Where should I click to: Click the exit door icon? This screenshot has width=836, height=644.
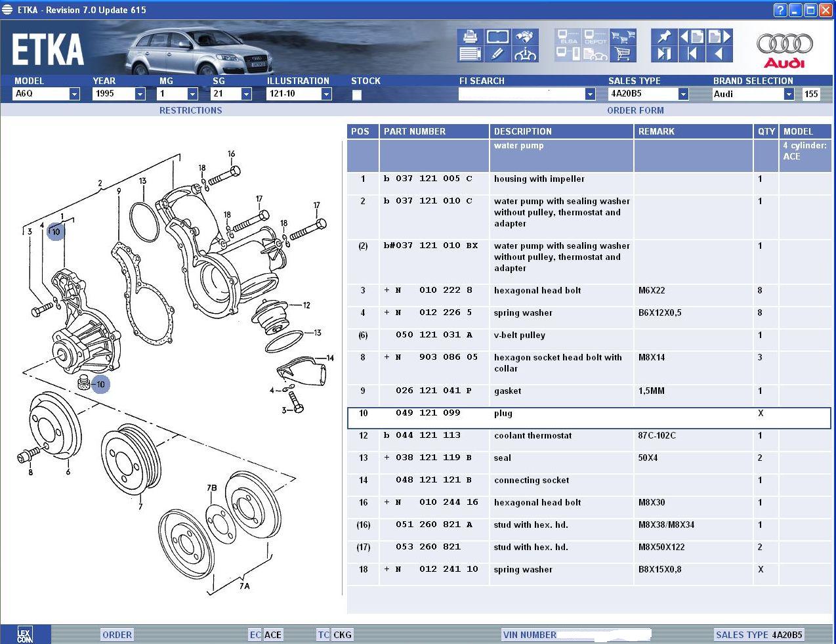[x=665, y=54]
